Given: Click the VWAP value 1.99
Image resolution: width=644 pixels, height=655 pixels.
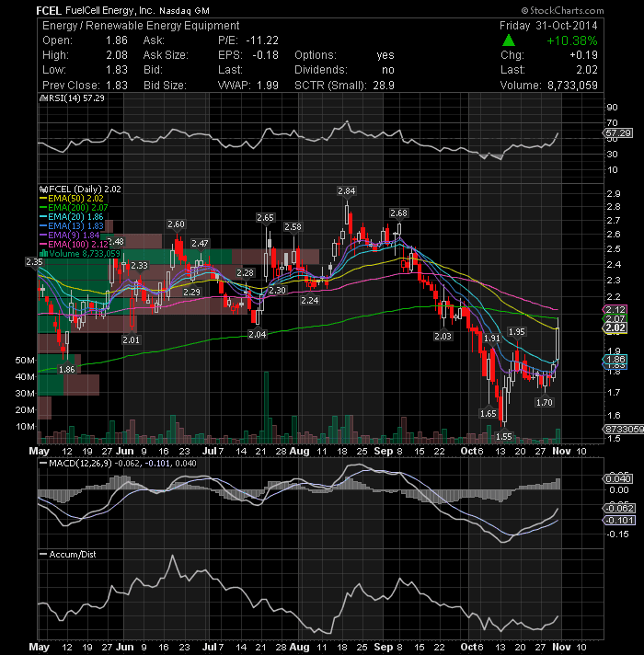Looking at the screenshot, I should (x=268, y=86).
